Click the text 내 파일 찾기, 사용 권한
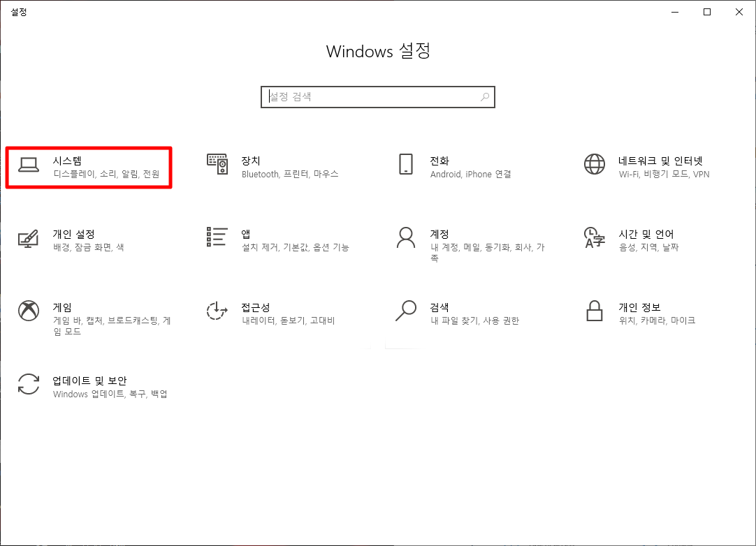 click(474, 320)
